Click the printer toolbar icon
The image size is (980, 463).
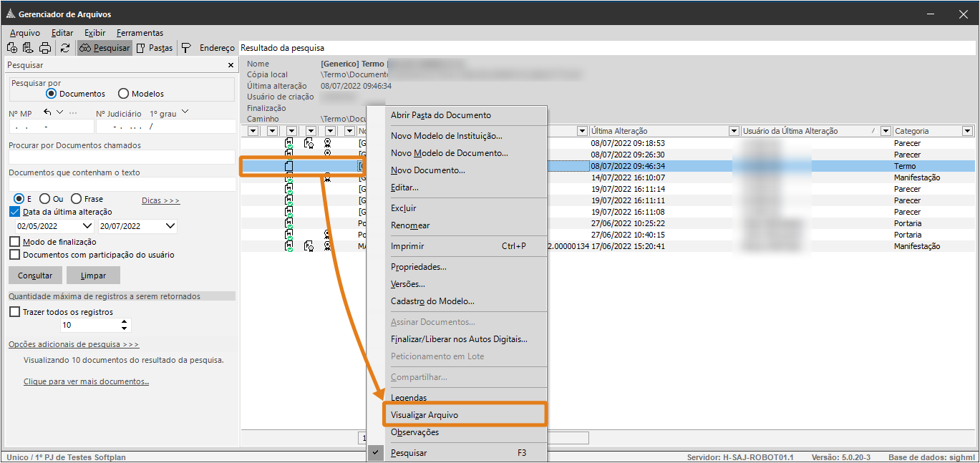coord(45,48)
